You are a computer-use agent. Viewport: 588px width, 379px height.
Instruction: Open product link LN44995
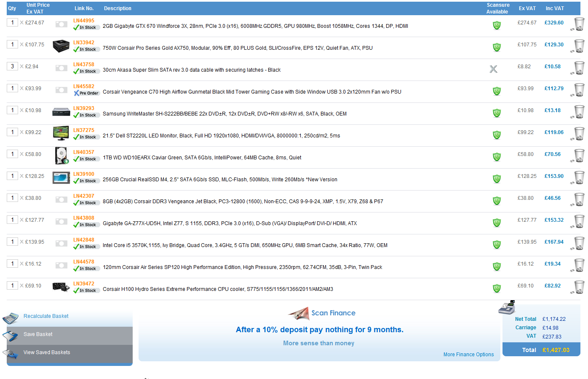coord(84,21)
